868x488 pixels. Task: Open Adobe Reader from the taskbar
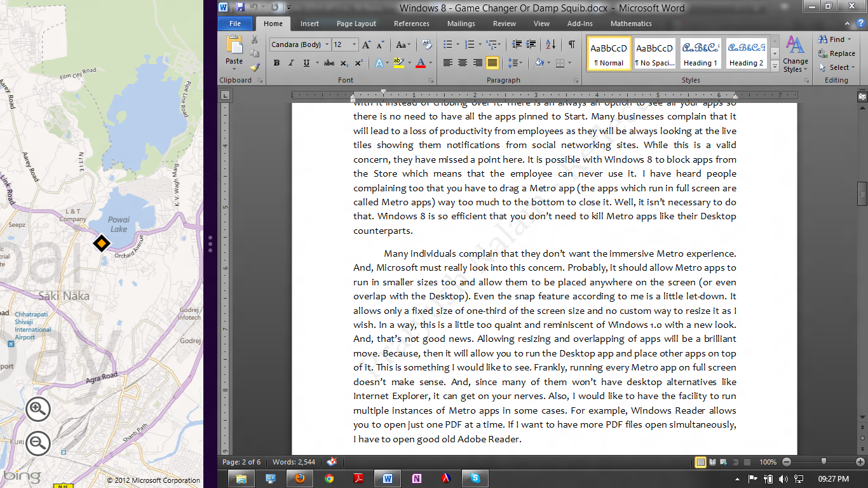pyautogui.click(x=358, y=478)
